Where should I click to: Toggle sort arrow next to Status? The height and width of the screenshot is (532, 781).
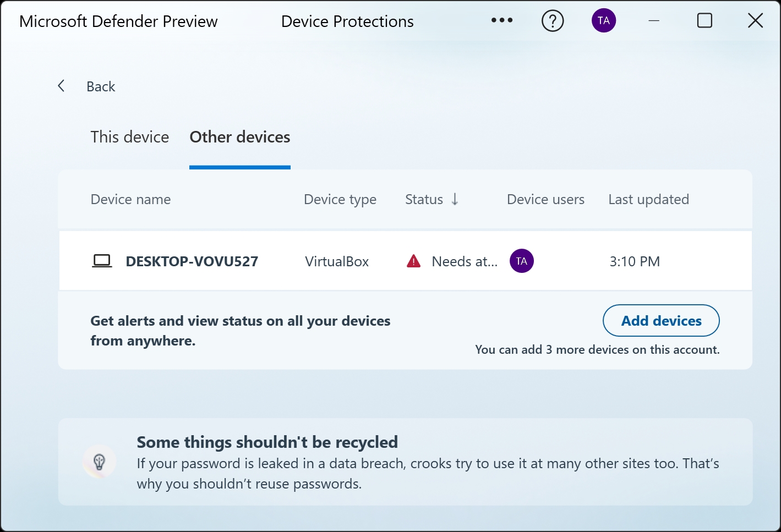pos(455,199)
